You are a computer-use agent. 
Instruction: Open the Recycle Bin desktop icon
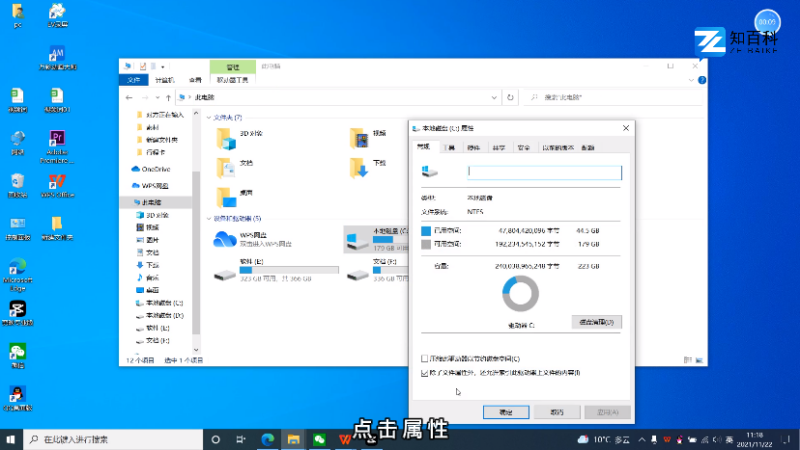(x=17, y=181)
